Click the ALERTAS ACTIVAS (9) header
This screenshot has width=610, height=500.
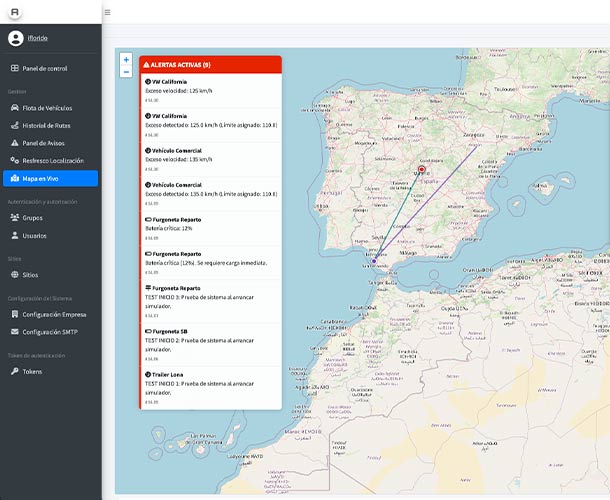(x=210, y=65)
